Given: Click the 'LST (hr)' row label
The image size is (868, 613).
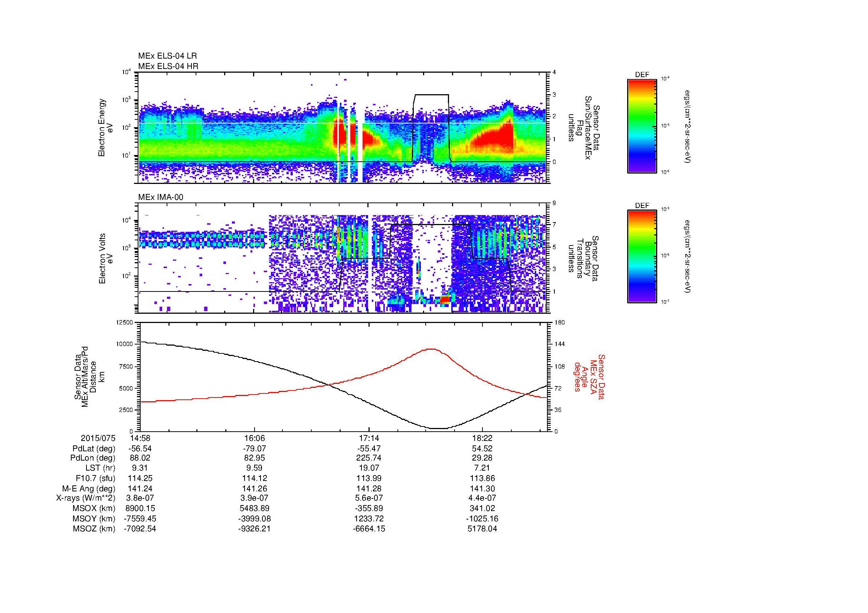Looking at the screenshot, I should (100, 468).
